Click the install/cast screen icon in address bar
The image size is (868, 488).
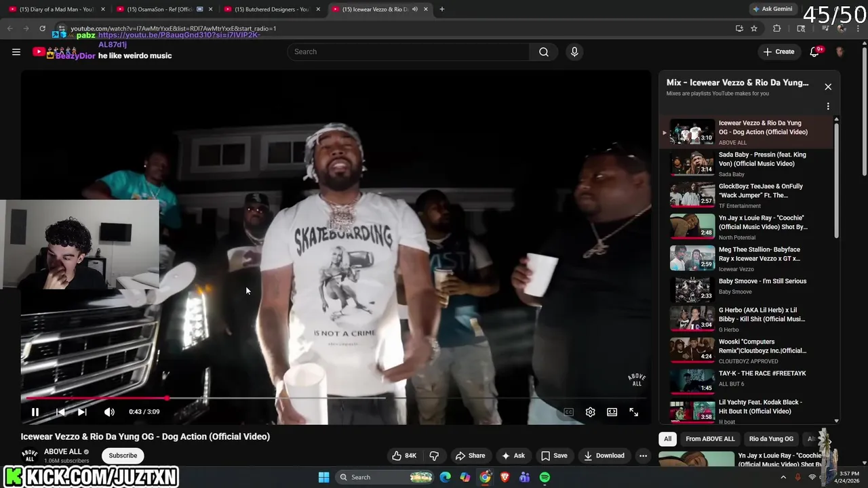point(739,28)
